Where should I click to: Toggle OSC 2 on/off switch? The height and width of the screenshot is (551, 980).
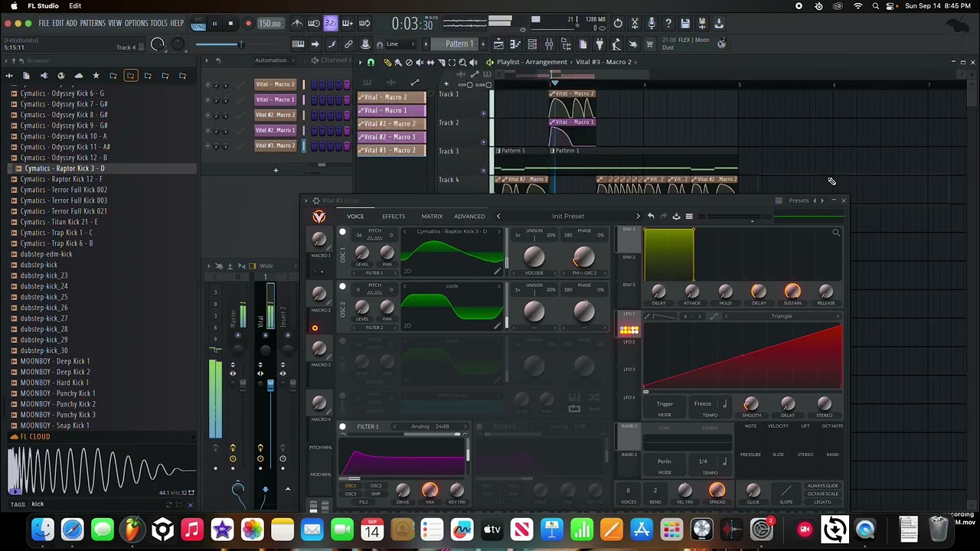(342, 287)
